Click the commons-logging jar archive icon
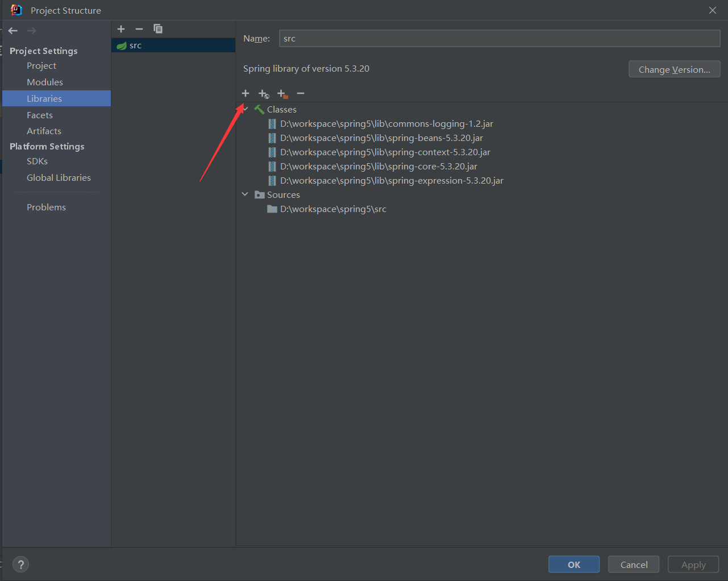This screenshot has height=581, width=728. [272, 124]
